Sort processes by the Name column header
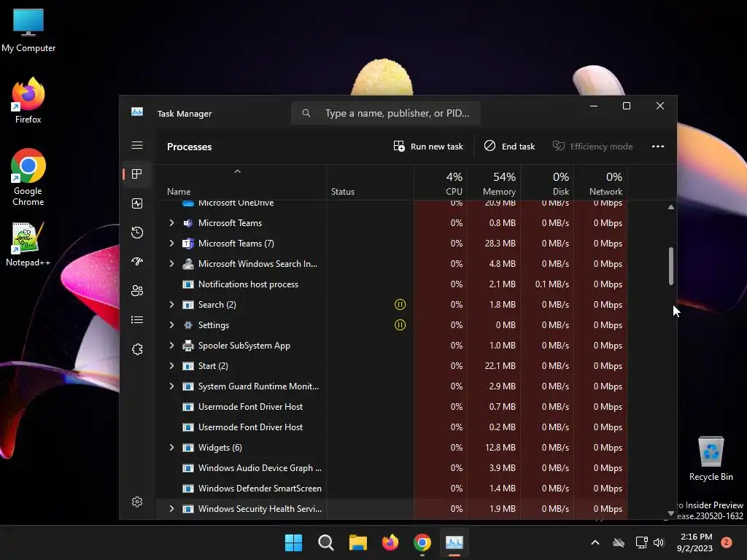 coord(241,183)
